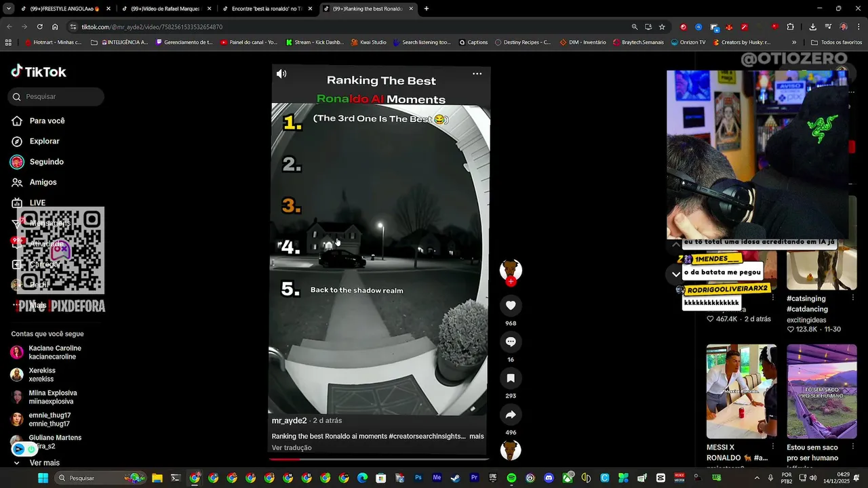Open the Chrome extensions puzzle icon

[790, 27]
